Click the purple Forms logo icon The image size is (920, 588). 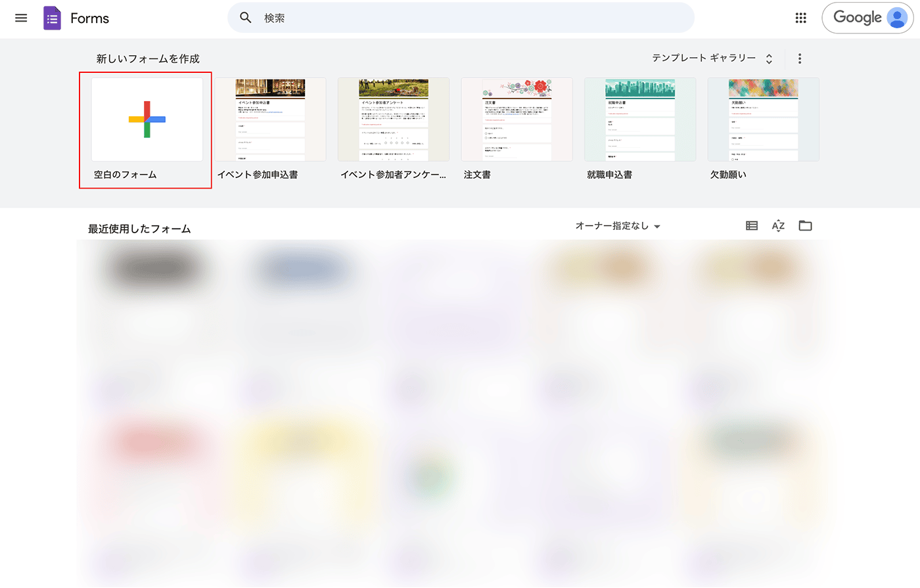(x=52, y=18)
